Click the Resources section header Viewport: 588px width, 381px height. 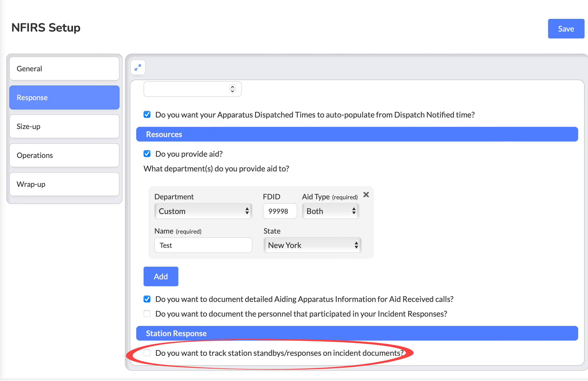357,134
